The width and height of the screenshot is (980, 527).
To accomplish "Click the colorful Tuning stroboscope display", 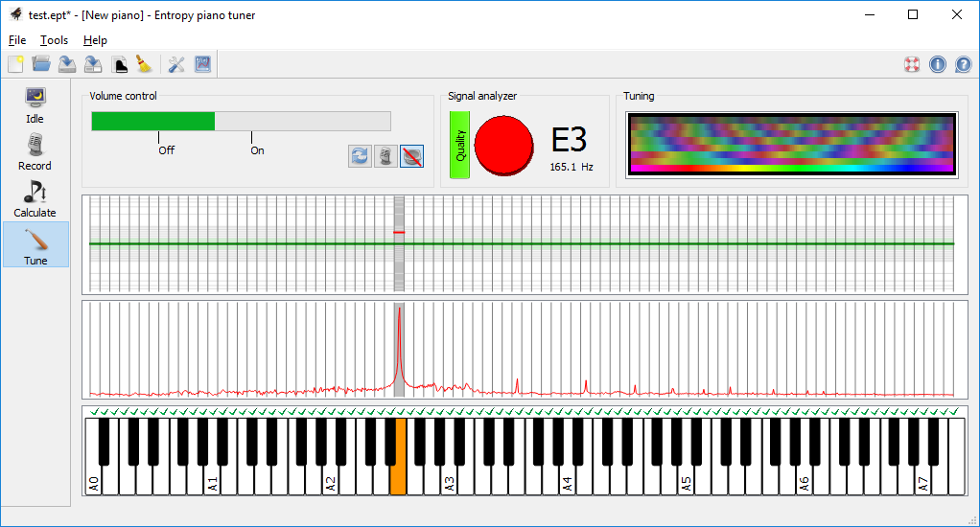I will pos(792,145).
